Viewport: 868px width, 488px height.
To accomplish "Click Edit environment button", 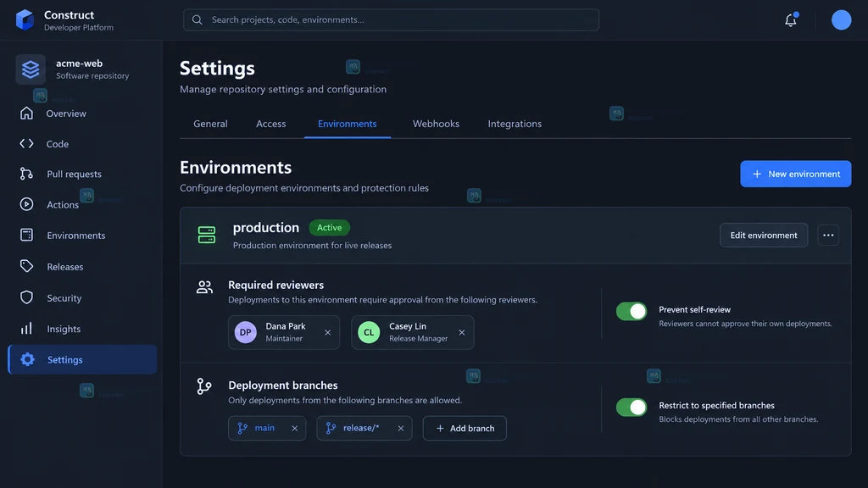I will point(764,236).
